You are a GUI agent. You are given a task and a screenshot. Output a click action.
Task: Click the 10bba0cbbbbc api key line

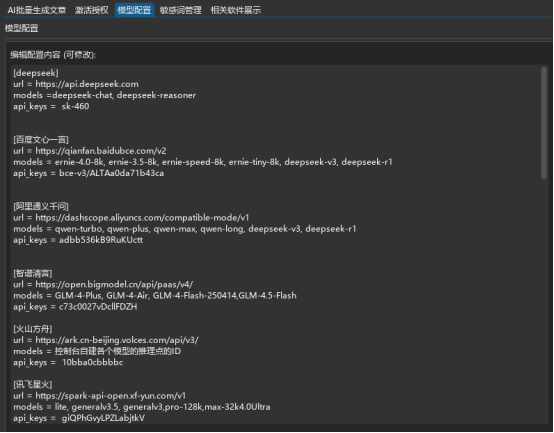tap(68, 362)
